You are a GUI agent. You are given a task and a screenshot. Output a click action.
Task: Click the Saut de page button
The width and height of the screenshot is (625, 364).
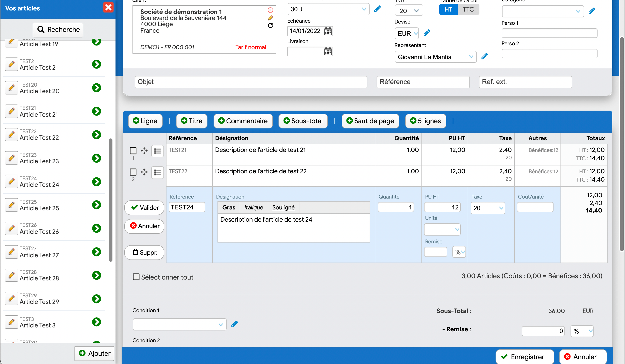(370, 121)
